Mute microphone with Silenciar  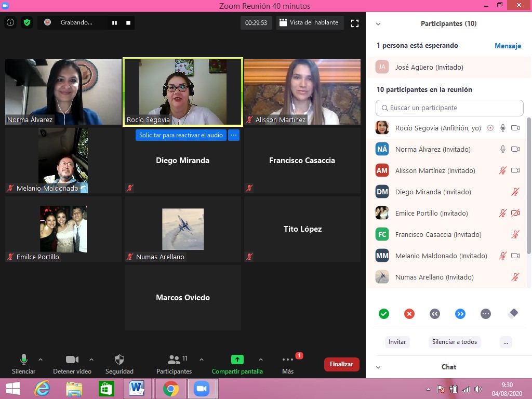tap(23, 364)
